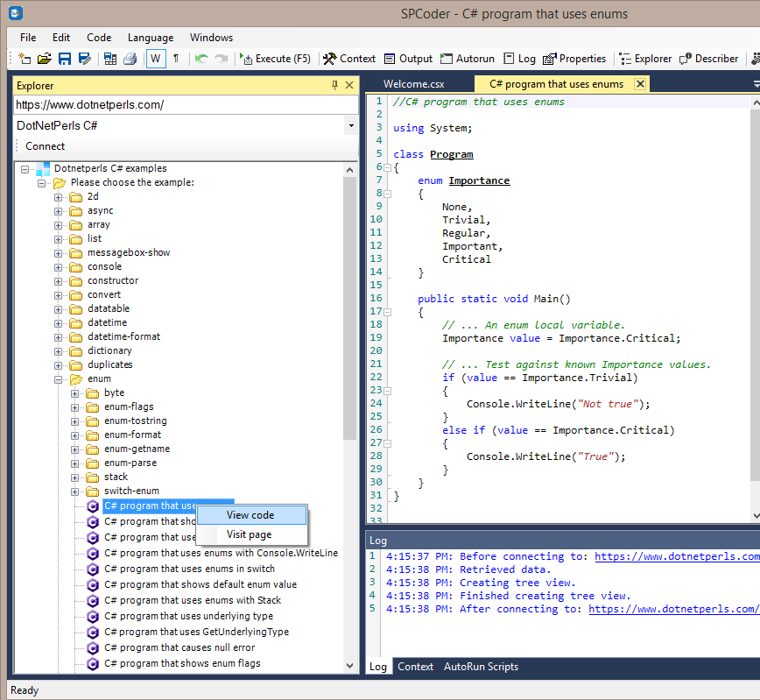Viewport: 760px width, 700px height.
Task: Click the Print icon in toolbar
Action: point(130,59)
